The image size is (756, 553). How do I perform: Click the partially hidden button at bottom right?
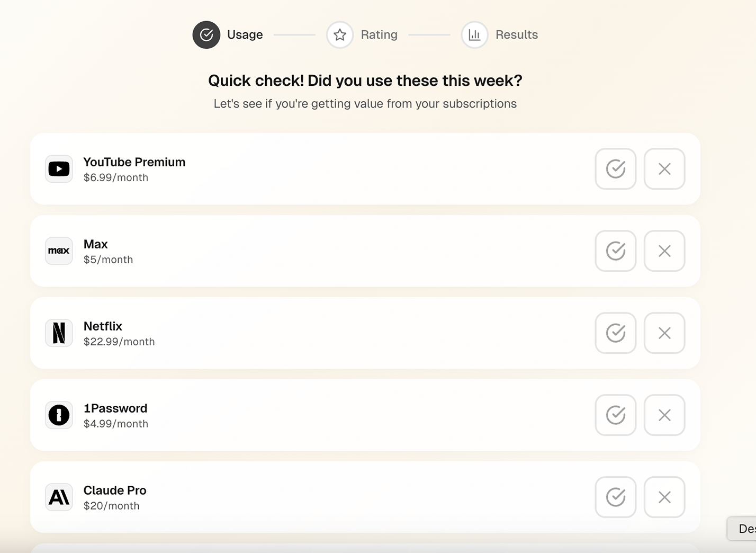(743, 529)
